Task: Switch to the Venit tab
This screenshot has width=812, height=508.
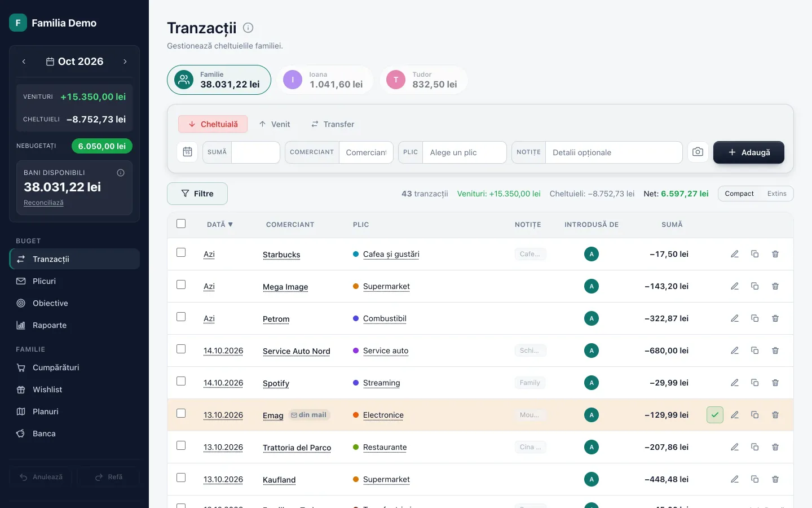Action: [274, 124]
